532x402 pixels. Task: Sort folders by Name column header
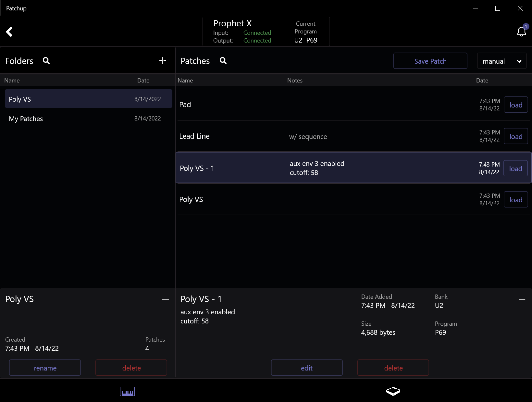12,81
